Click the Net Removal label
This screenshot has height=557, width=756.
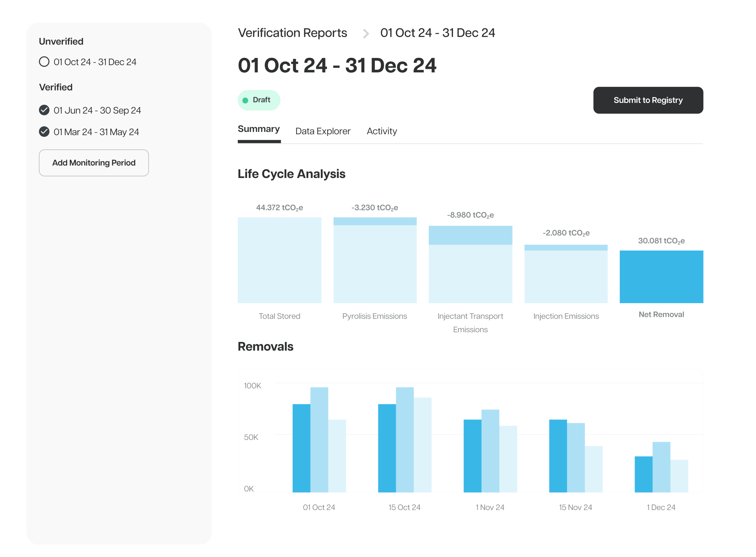pos(661,315)
